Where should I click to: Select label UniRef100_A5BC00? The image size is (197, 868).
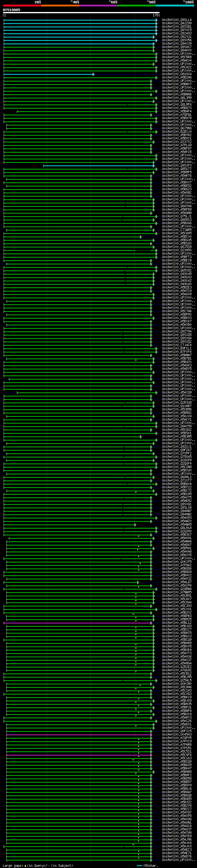(177, 236)
